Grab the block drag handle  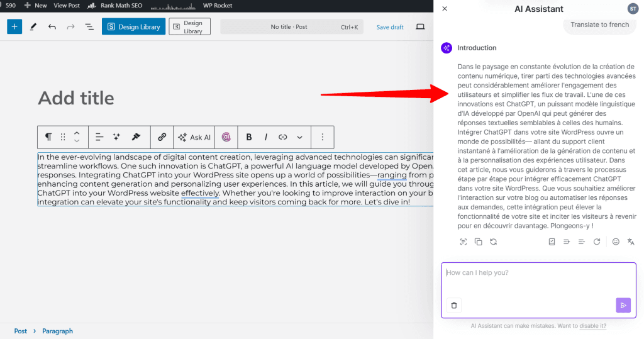pos(63,137)
